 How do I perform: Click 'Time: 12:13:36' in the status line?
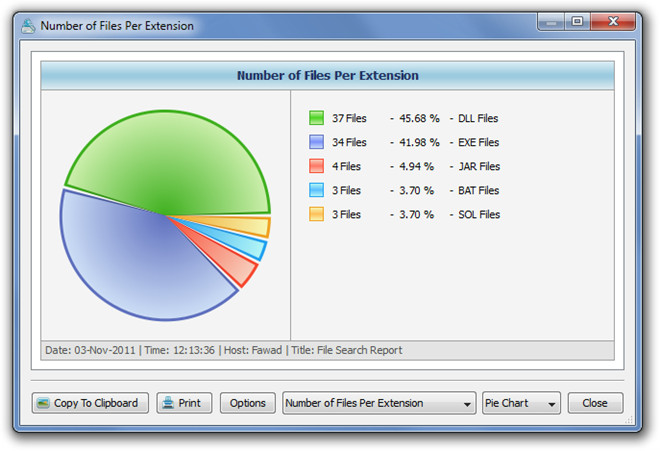point(180,350)
